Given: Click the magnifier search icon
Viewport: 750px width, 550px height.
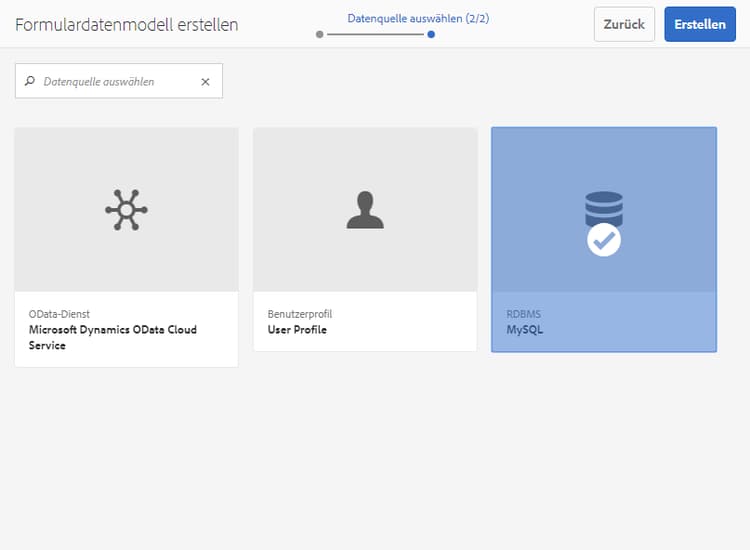Looking at the screenshot, I should pos(30,81).
